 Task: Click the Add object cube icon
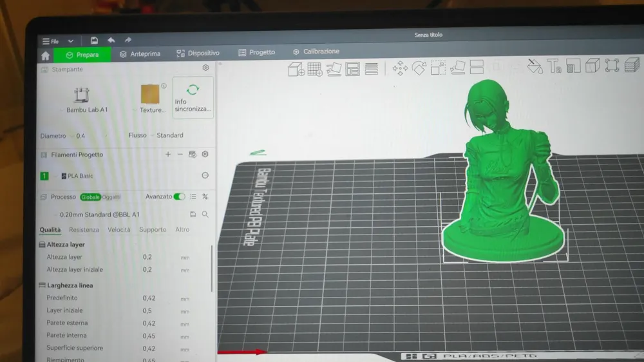296,69
